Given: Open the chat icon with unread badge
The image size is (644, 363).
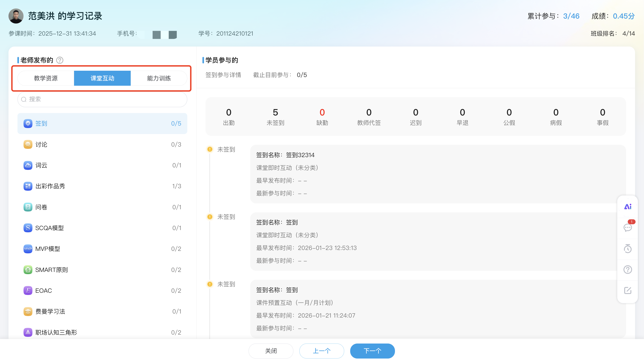Looking at the screenshot, I should tap(627, 228).
